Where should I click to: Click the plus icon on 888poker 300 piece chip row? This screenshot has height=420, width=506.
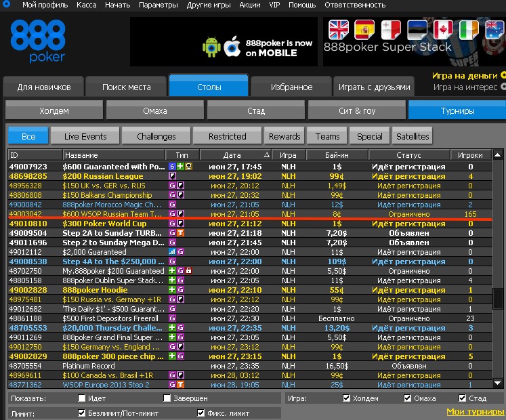point(172,356)
